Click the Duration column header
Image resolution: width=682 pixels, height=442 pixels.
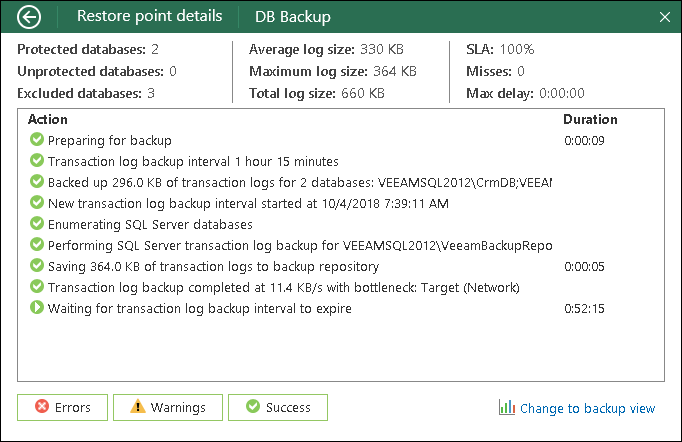[x=590, y=119]
